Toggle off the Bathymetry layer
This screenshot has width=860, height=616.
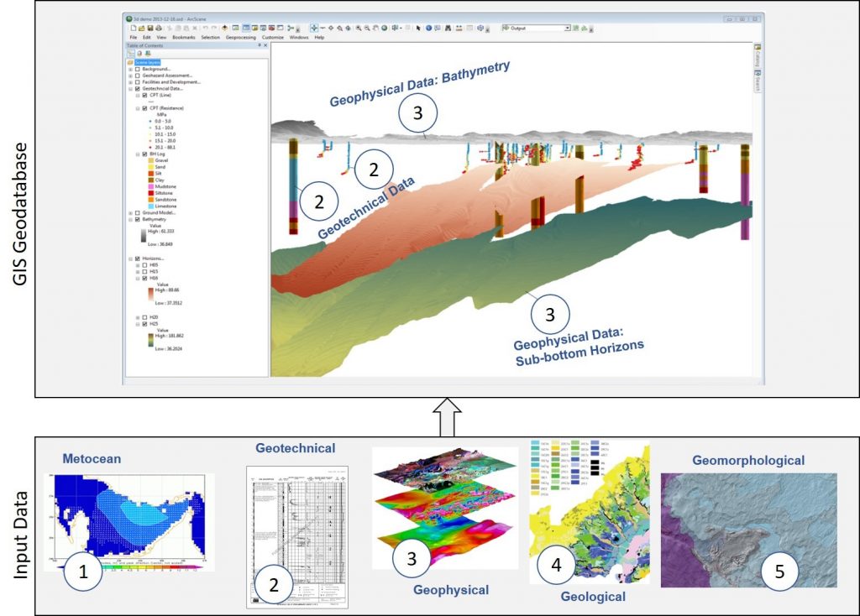[x=138, y=219]
